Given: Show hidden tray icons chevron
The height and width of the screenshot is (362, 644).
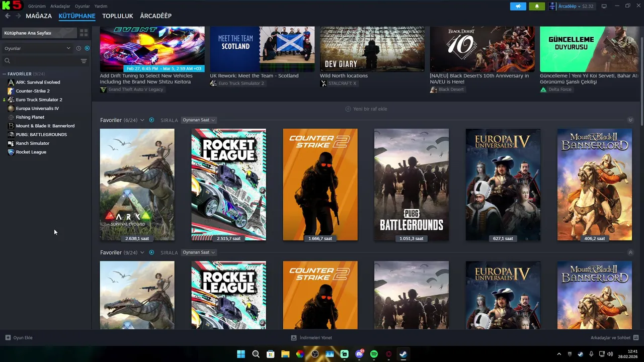Looking at the screenshot, I should [x=558, y=354].
